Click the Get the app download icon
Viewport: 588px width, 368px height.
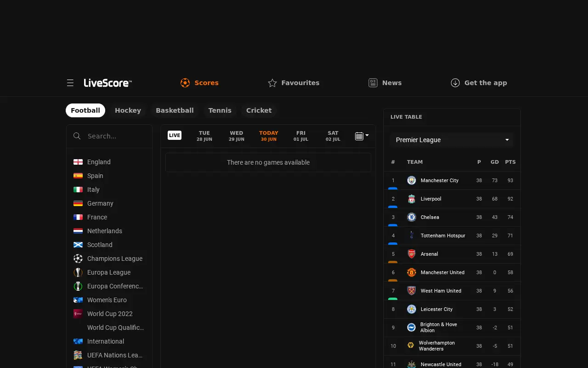(455, 83)
